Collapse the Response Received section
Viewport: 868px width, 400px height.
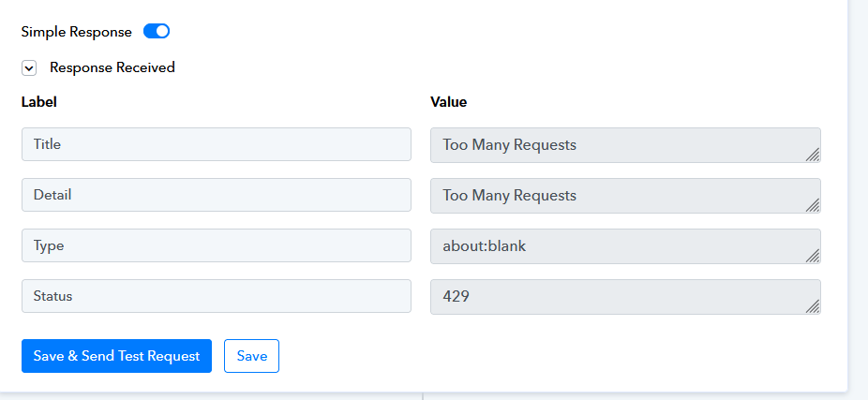pos(29,68)
